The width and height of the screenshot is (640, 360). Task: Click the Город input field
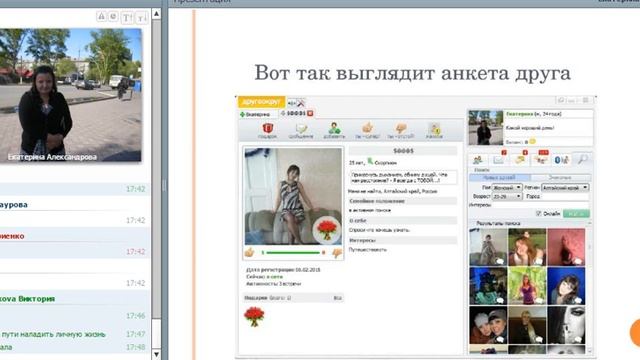coord(565,196)
